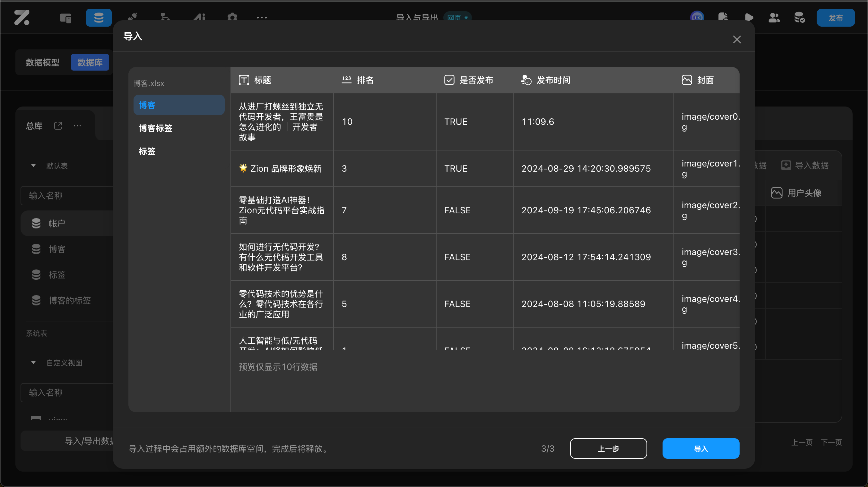Open the settings gear in top toolbar

pos(232,18)
